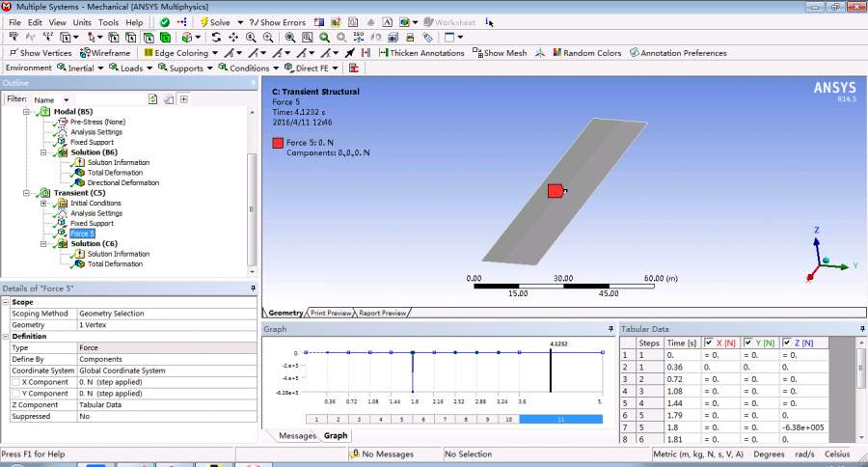This screenshot has height=467, width=868.
Task: Click the tags icon in graphics toolbar
Action: pos(427,37)
